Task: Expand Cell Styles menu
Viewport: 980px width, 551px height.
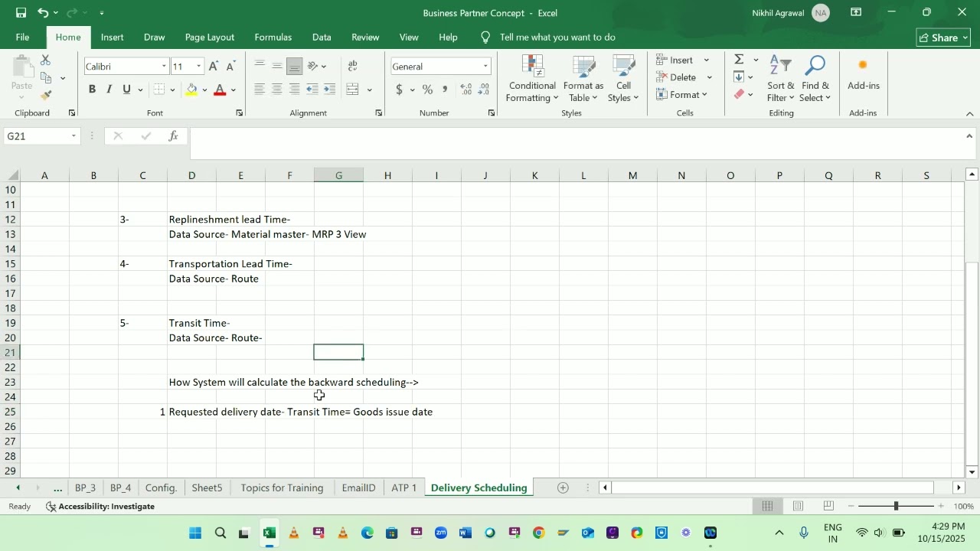Action: [624, 79]
